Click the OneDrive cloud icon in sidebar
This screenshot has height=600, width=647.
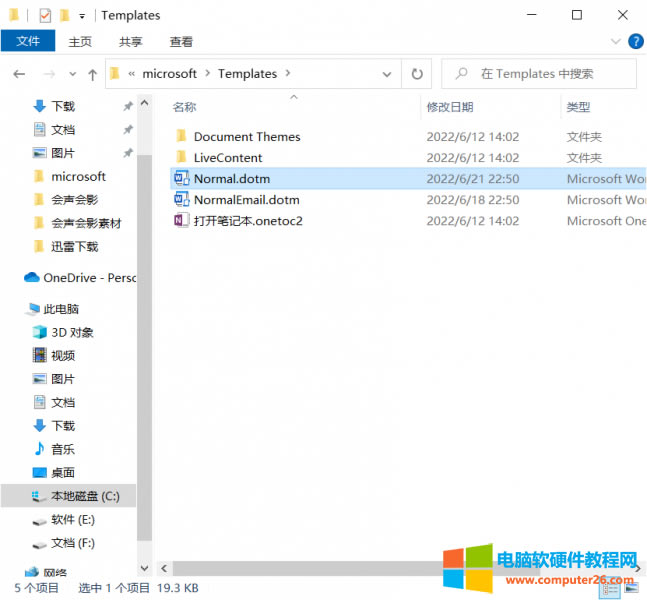(x=31, y=277)
